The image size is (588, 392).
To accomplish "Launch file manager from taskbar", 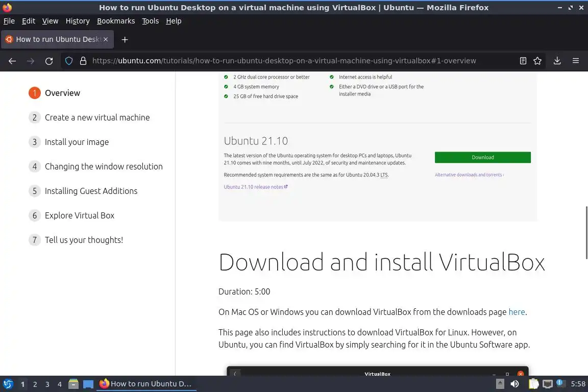I will [x=73, y=384].
